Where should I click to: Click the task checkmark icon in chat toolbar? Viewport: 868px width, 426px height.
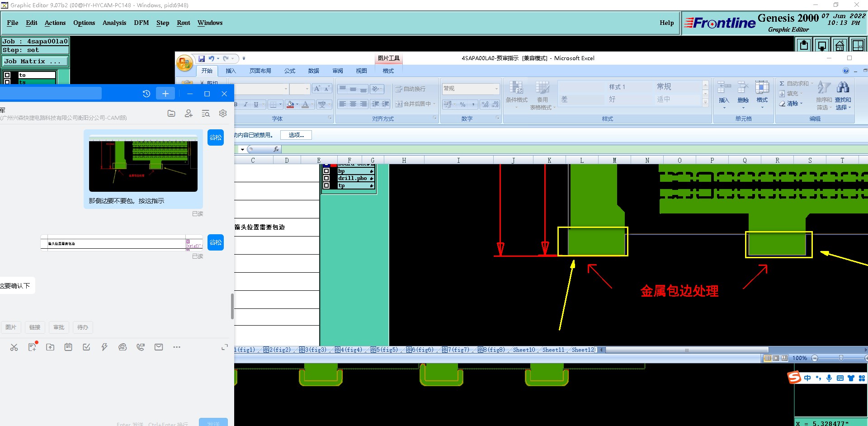[x=86, y=347]
